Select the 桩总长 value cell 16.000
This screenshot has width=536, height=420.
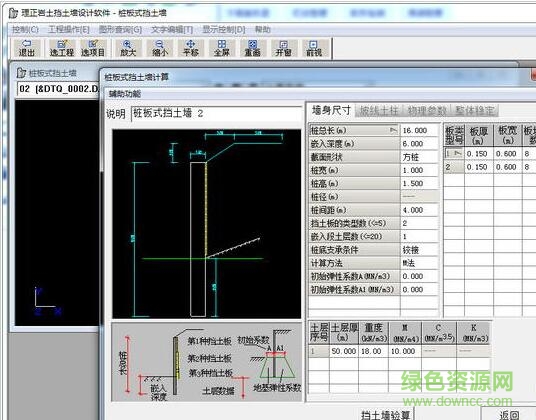click(x=419, y=130)
